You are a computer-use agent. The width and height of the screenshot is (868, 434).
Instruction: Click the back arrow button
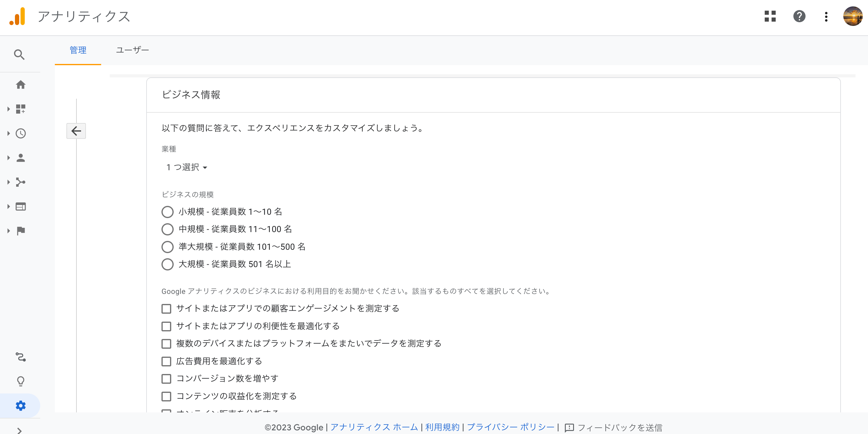click(x=76, y=131)
